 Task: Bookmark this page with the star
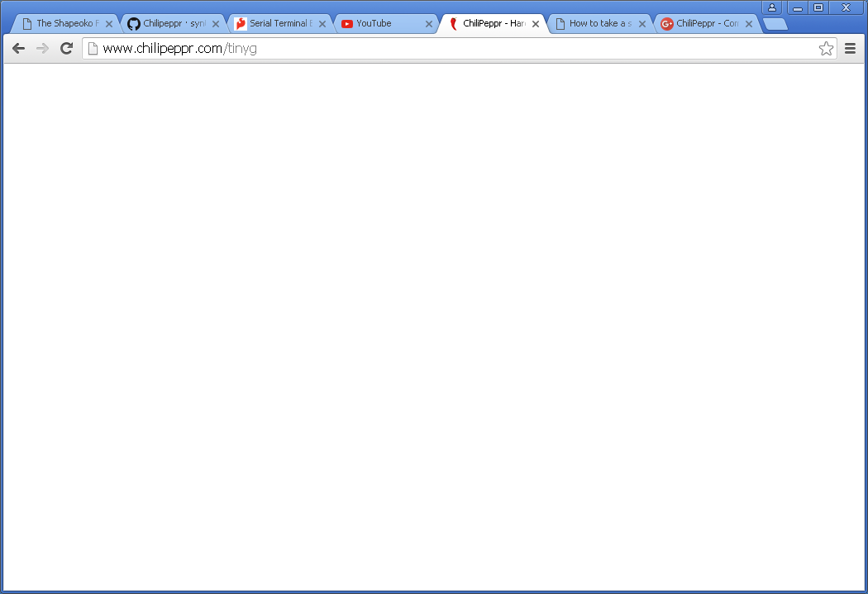pyautogui.click(x=826, y=49)
